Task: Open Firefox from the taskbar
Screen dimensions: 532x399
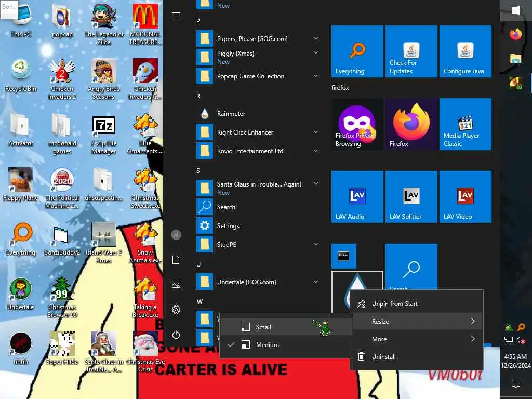Action: pos(516,34)
